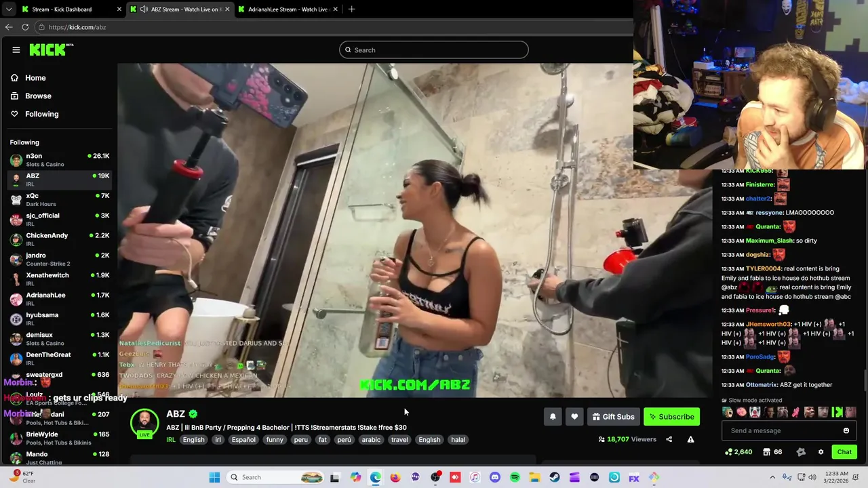Open DeenTheGreat channel in sidebar
The image size is (868, 488).
tap(59, 358)
